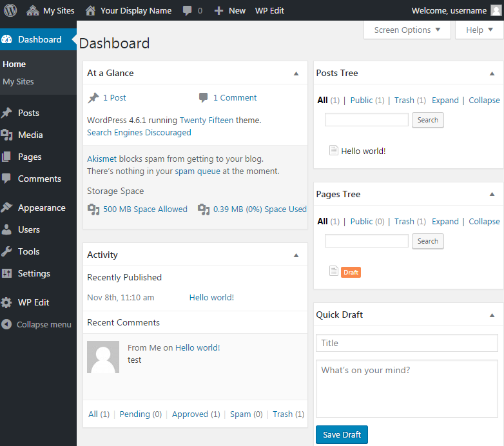Click document icon beside Hello world! in Posts Tree
The width and height of the screenshot is (504, 446).
click(x=334, y=150)
